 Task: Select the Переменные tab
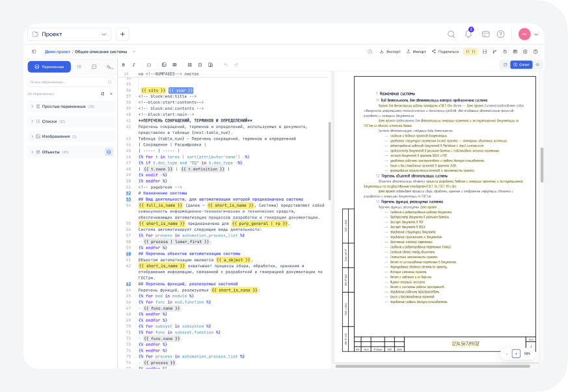click(x=49, y=67)
